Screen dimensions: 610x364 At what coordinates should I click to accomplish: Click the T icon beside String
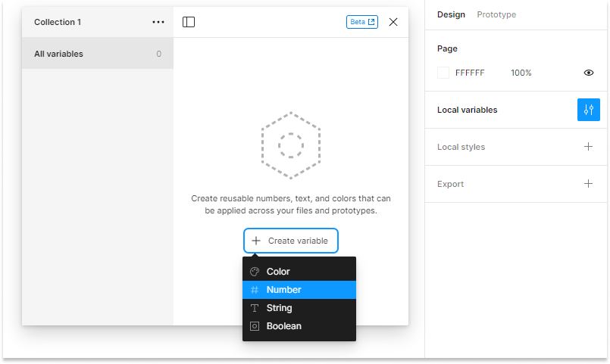point(255,308)
